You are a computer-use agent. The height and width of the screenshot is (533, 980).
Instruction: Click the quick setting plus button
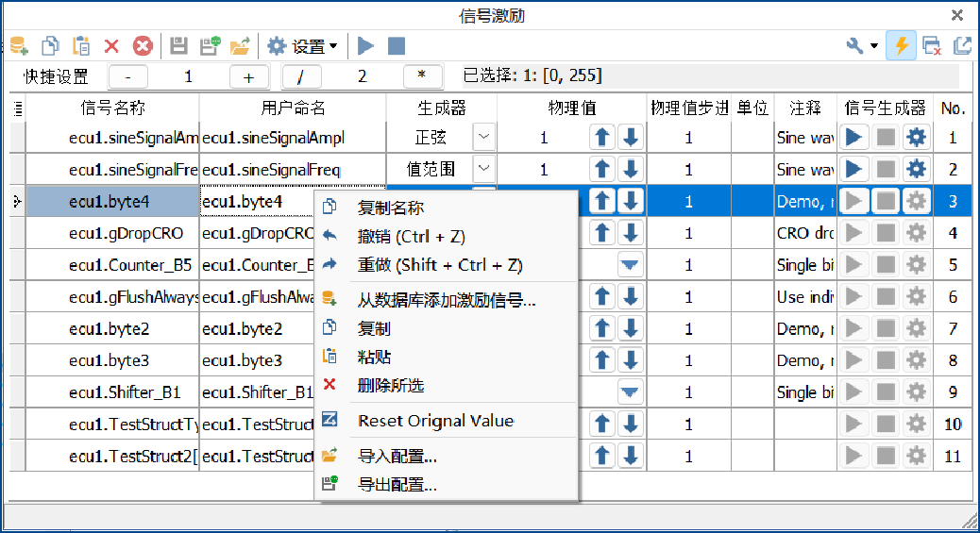click(248, 77)
